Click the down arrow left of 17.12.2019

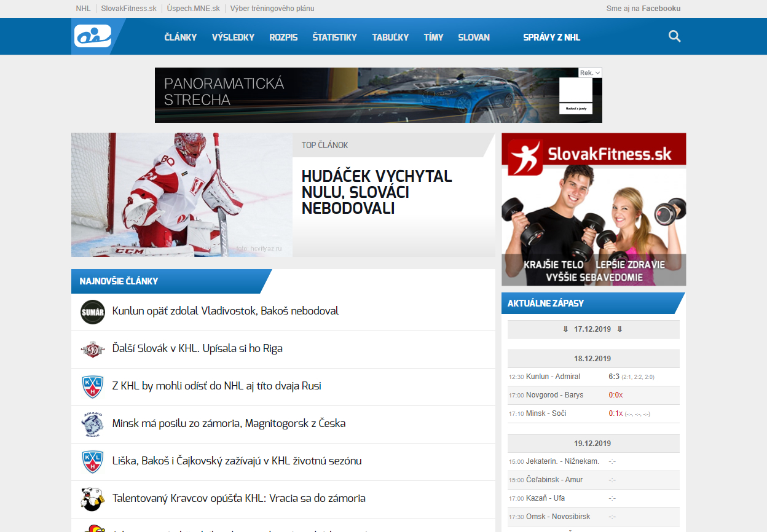(565, 329)
